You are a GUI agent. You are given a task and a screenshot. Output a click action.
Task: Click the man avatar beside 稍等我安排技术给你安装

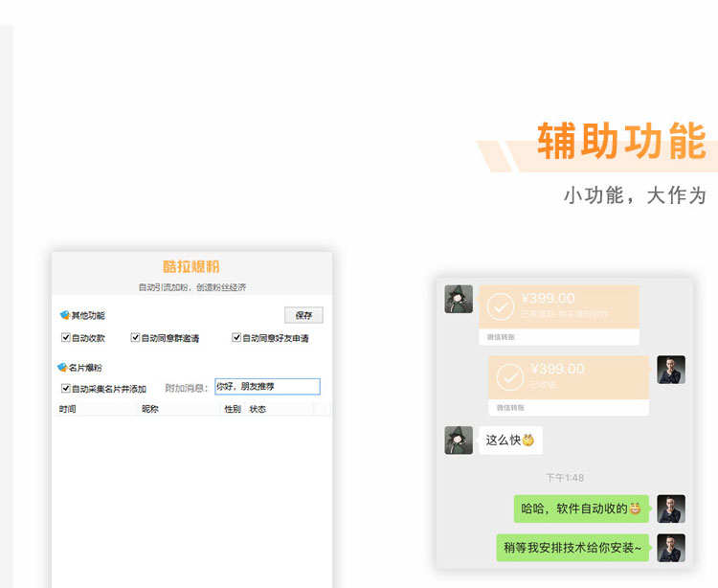pyautogui.click(x=671, y=548)
